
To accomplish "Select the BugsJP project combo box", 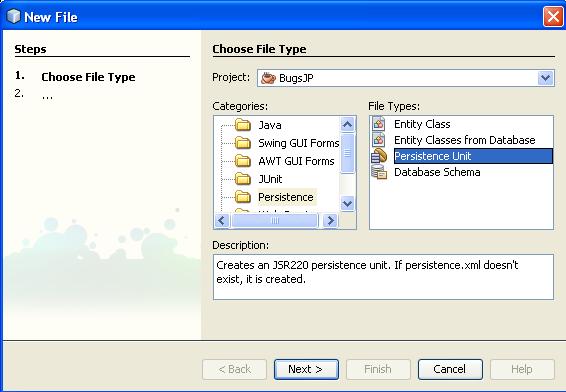I will point(405,78).
